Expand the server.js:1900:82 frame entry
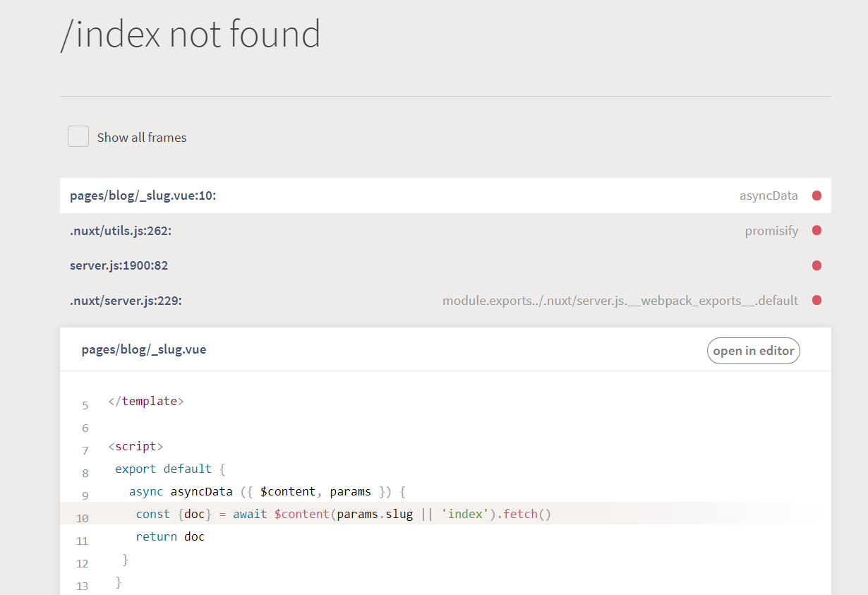The width and height of the screenshot is (868, 595). 119,265
